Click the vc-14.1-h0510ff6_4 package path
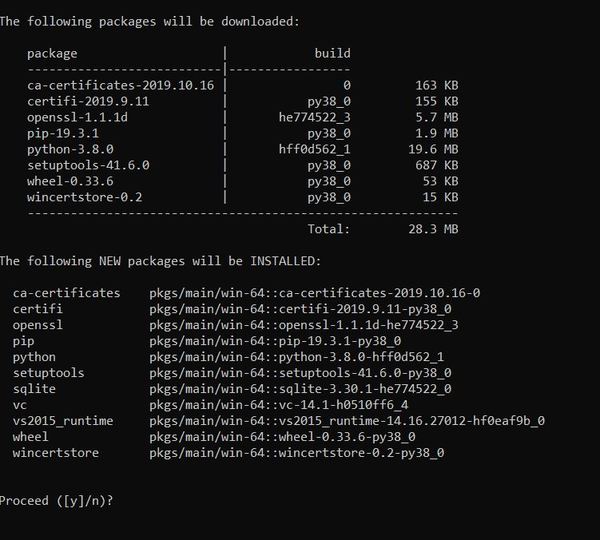This screenshot has height=540, width=600. 279,405
